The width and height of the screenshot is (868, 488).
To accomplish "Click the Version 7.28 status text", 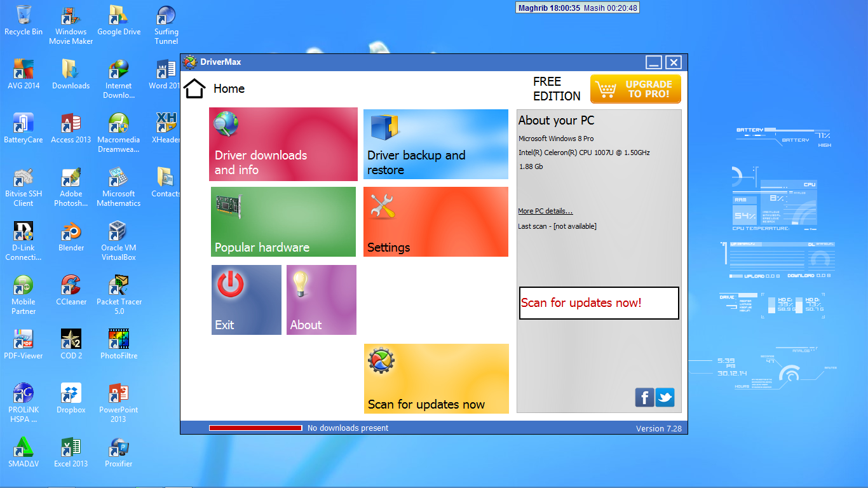I will tap(658, 428).
